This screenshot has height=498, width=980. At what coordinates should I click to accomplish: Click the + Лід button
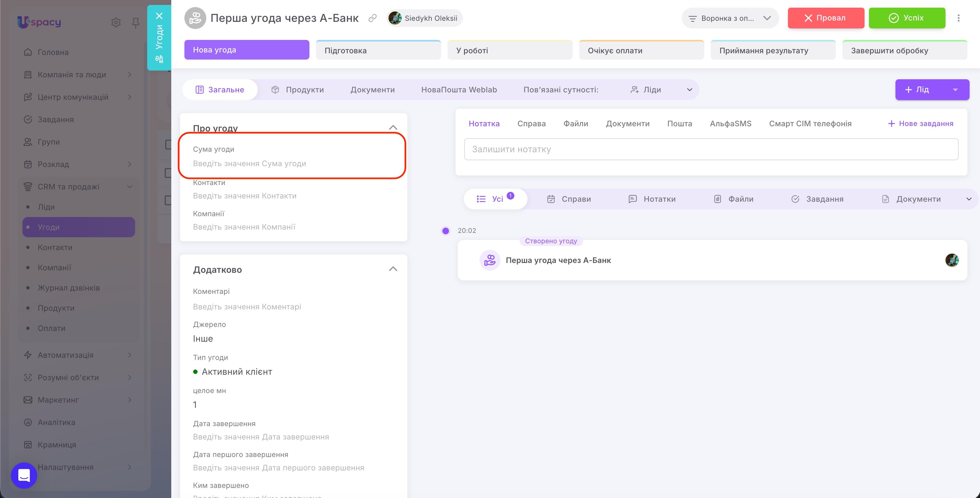coord(918,90)
